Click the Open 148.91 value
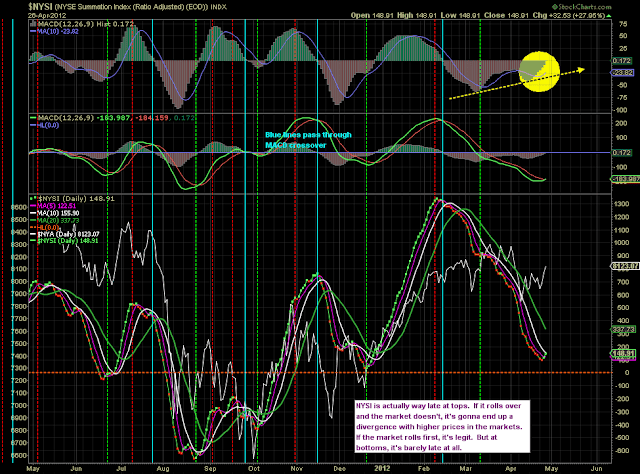Image resolution: width=640 pixels, height=474 pixels. coord(372,15)
